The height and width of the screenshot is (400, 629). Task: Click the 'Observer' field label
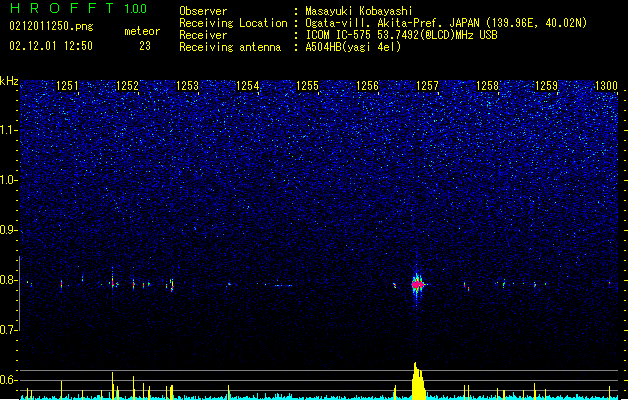coord(203,11)
